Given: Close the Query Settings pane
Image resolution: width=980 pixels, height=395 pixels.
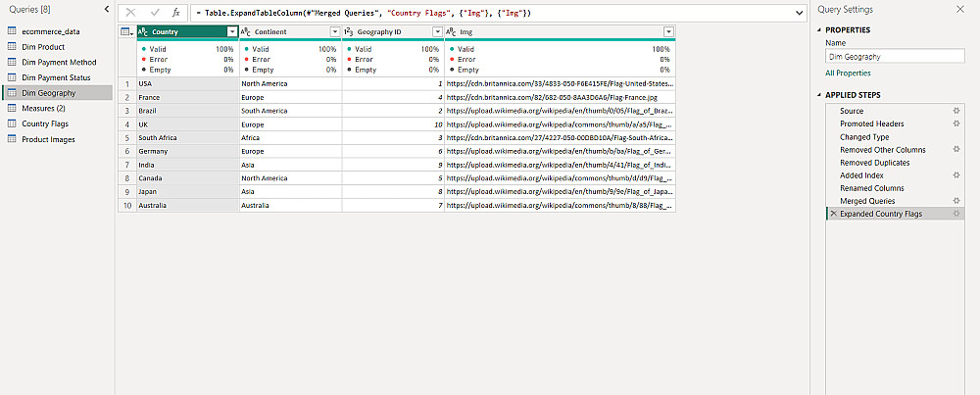Looking at the screenshot, I should pyautogui.click(x=959, y=9).
